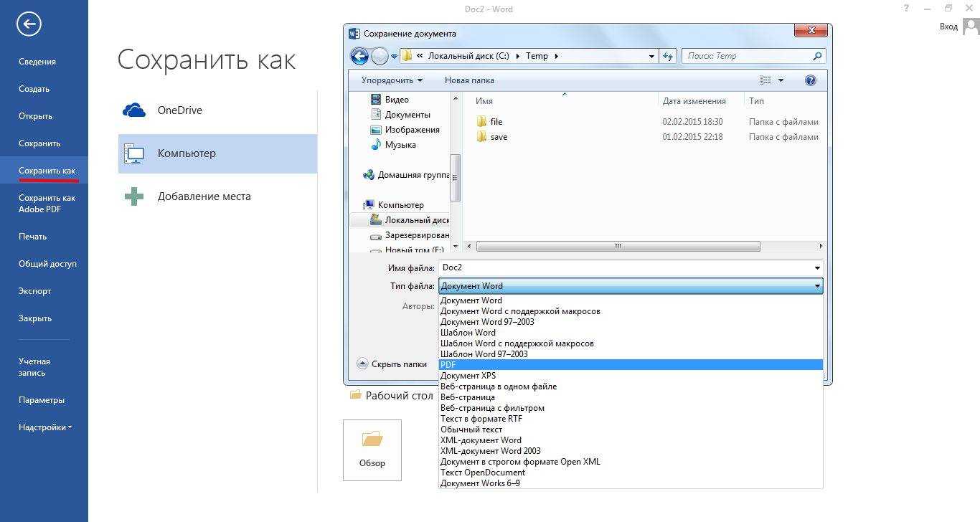Screen dimensions: 980x522
Task: Click Temp in the address breadcrumb
Action: tap(537, 56)
